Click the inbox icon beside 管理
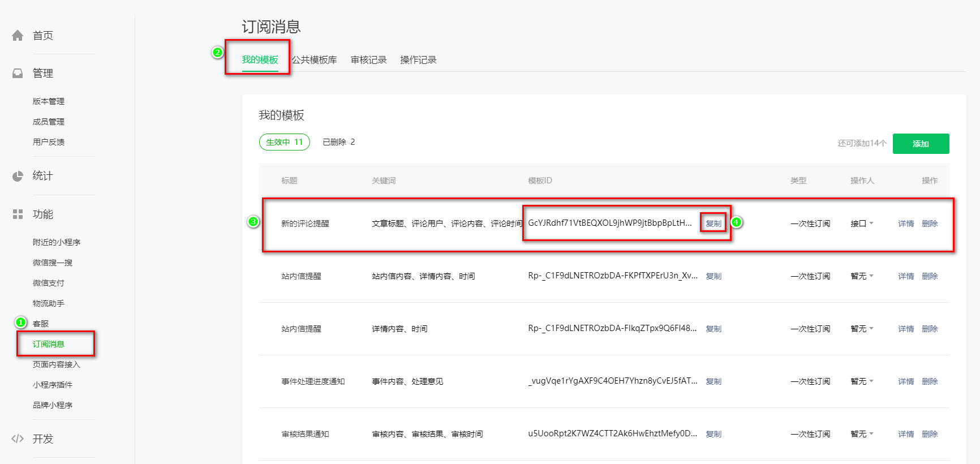 point(18,74)
